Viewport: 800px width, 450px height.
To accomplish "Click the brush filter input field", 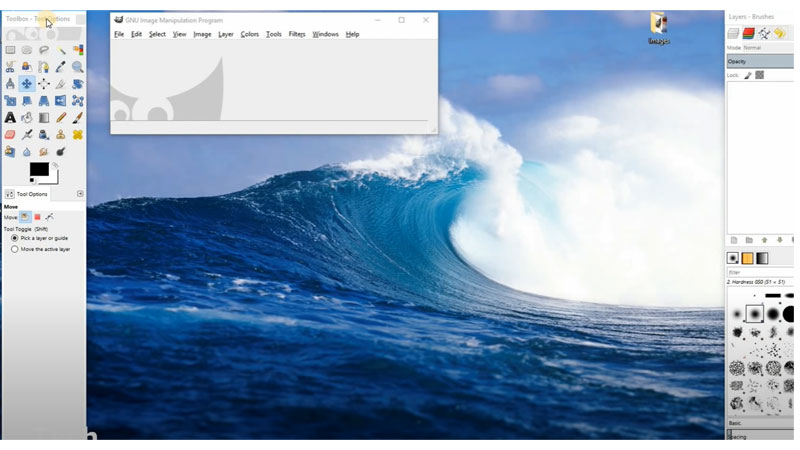I will pos(760,272).
